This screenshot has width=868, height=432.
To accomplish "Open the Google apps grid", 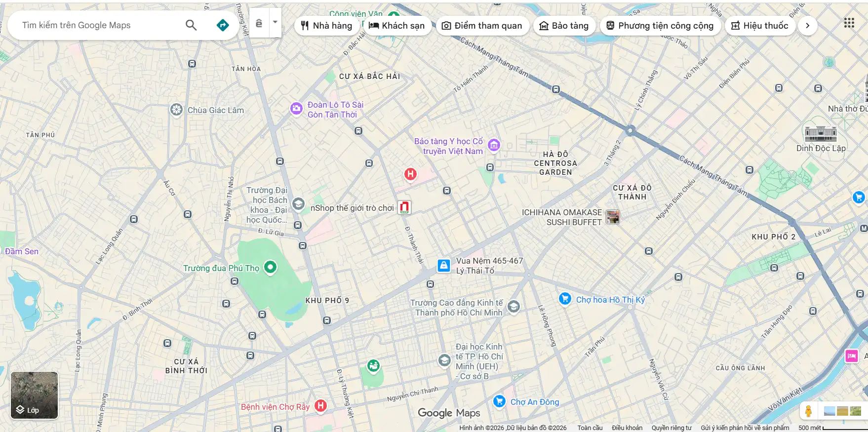I will click(x=849, y=23).
